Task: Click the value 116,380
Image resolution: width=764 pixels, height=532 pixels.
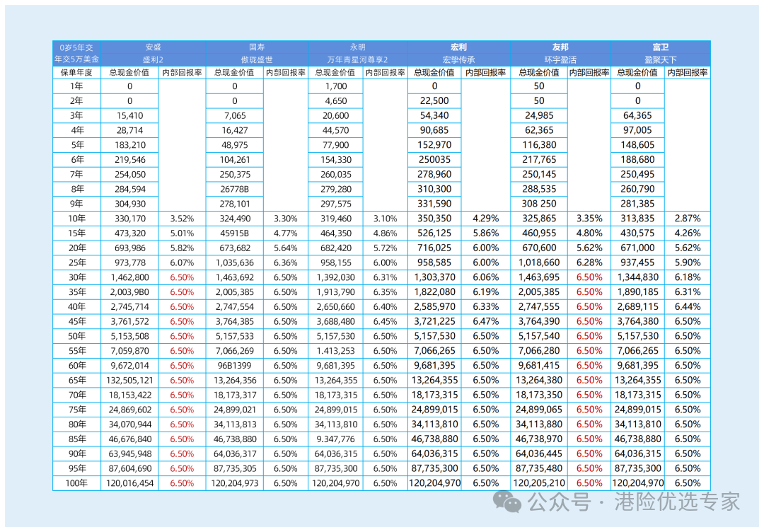Action: point(539,145)
